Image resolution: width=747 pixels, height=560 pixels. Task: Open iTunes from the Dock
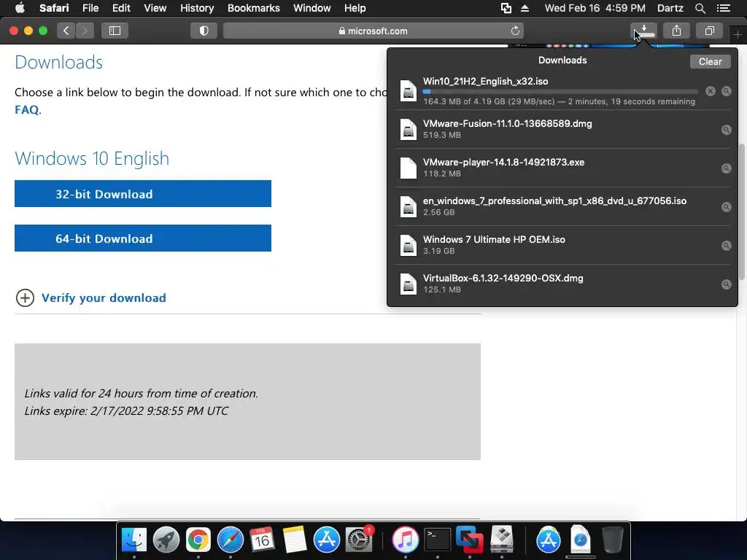[x=405, y=540]
